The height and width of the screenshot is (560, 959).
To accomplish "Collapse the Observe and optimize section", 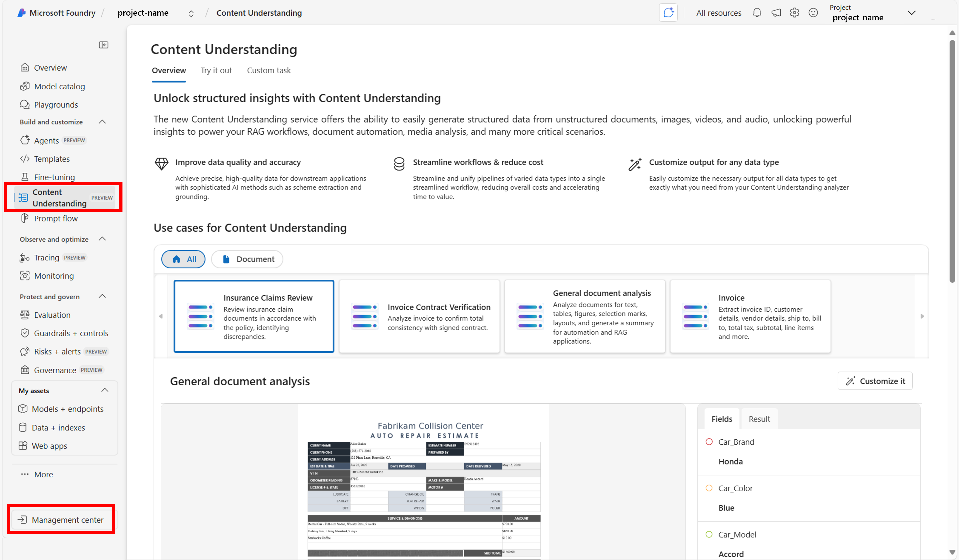I will pos(102,239).
